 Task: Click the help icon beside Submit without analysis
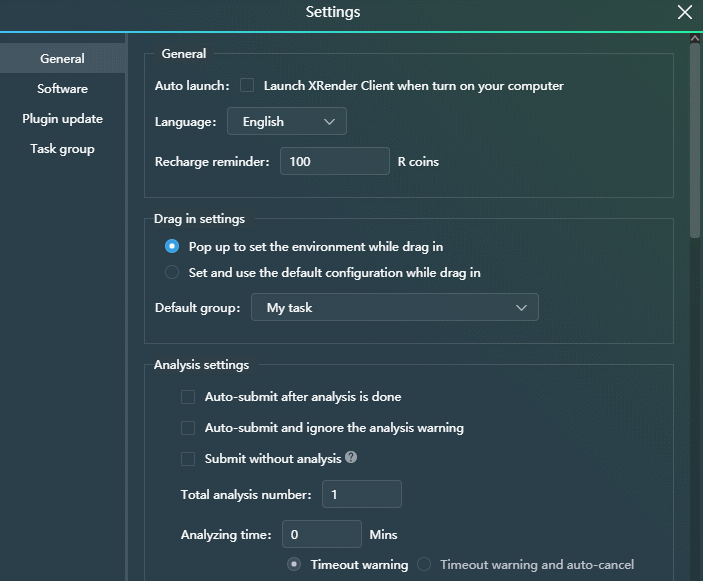(351, 458)
